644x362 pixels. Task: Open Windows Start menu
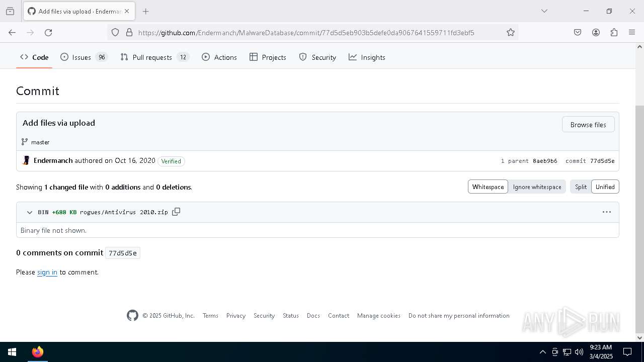(12, 352)
